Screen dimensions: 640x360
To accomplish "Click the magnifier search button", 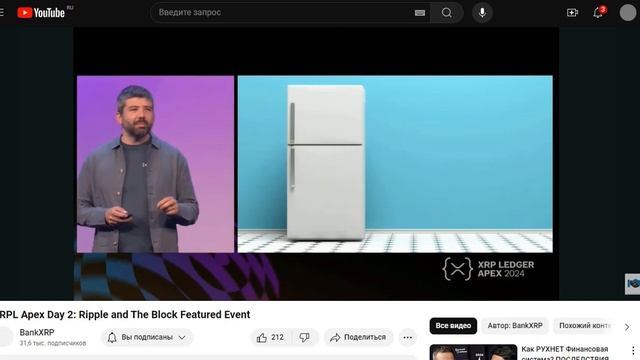I will (447, 13).
